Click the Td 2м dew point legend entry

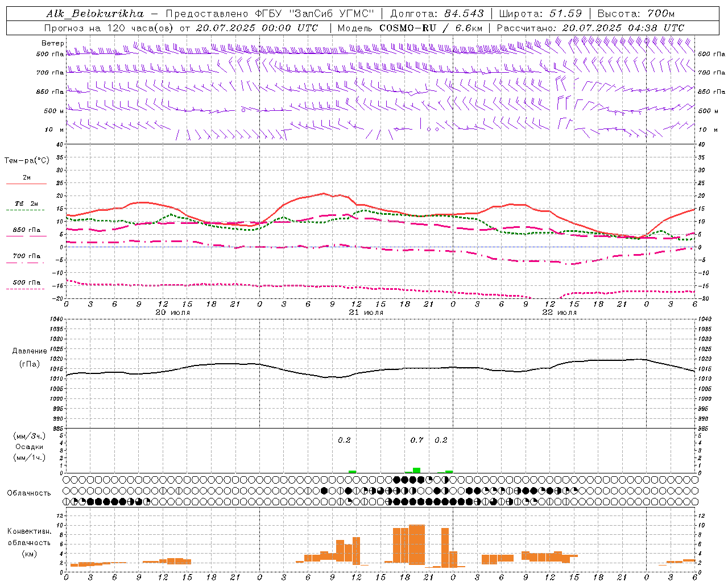click(27, 203)
